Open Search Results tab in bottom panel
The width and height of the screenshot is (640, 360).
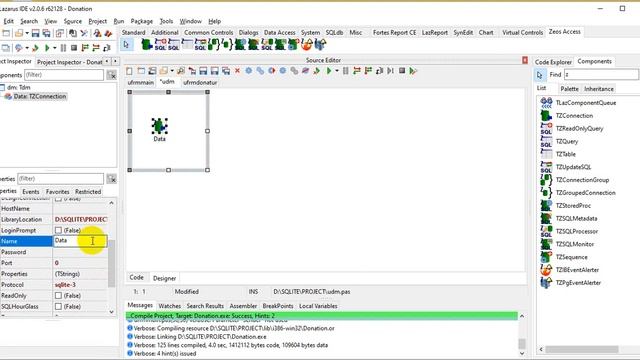coord(205,306)
